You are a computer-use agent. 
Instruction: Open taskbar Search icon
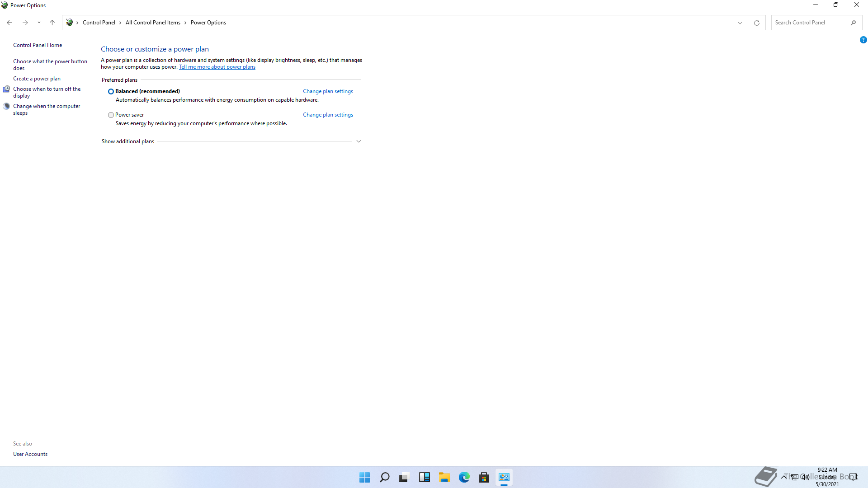(x=384, y=477)
